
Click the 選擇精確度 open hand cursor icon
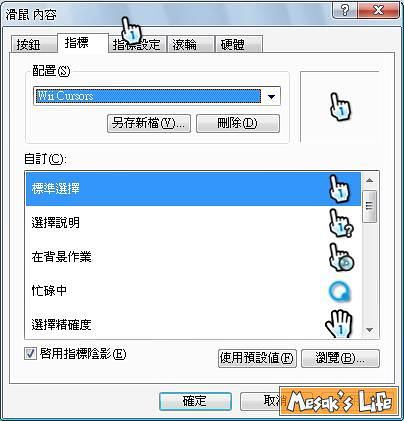[x=339, y=323]
